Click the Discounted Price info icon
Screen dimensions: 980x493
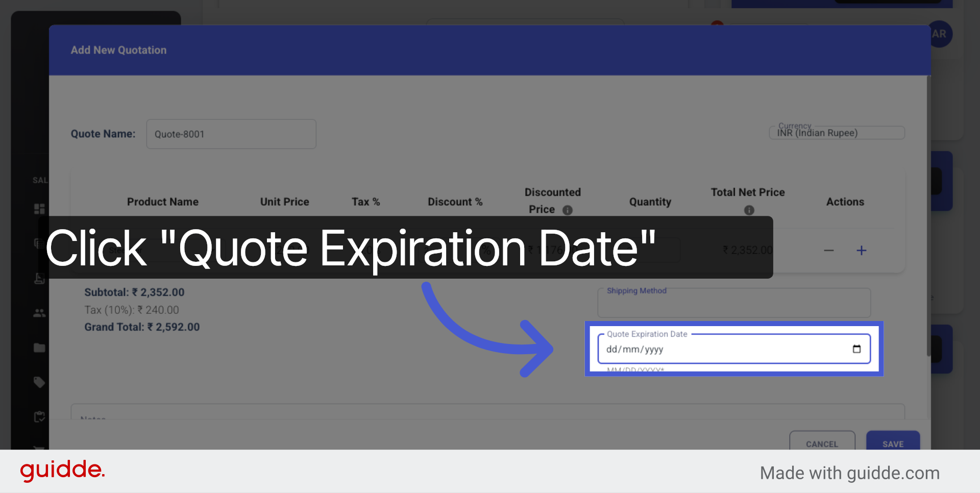[x=568, y=210]
